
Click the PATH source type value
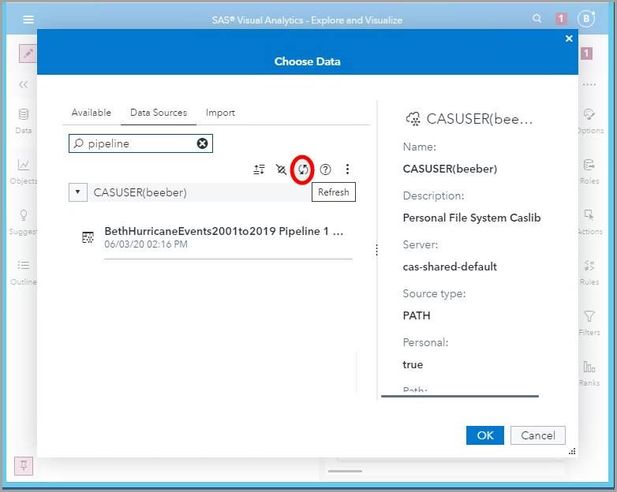pyautogui.click(x=416, y=316)
